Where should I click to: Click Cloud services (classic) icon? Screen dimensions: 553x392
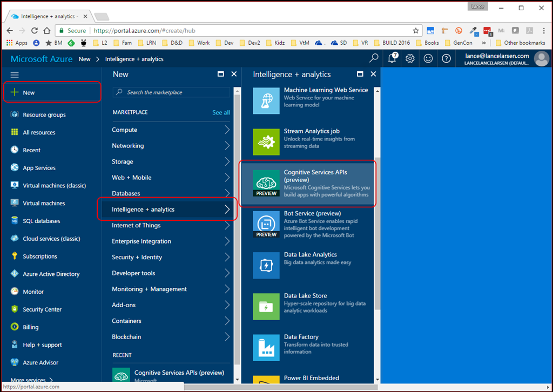coord(15,238)
